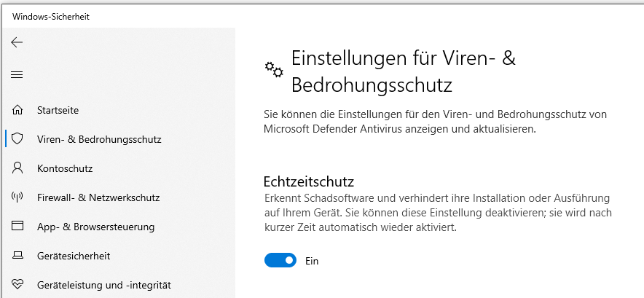644x298 pixels.
Task: Open Geräteleistung und -integrität text entry
Action: coord(104,286)
